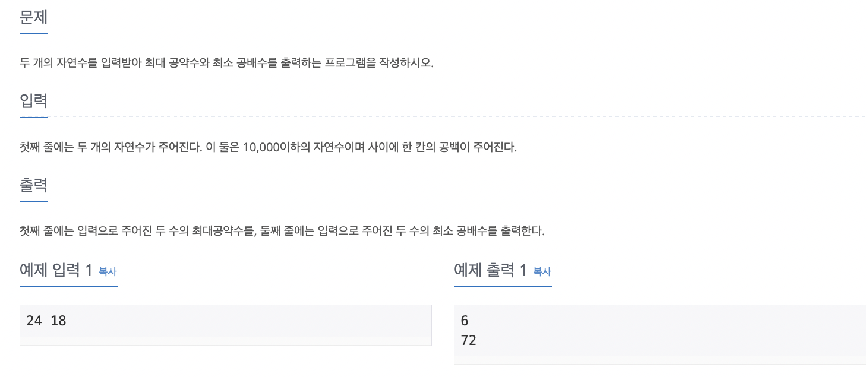
Task: Click the 출력 section heading
Action: (33, 185)
